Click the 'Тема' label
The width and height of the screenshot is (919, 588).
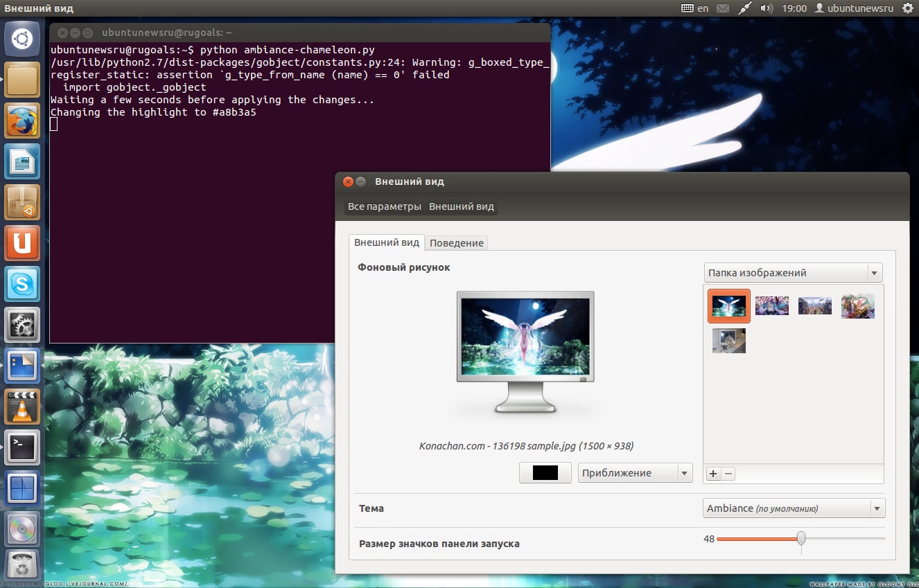pos(371,508)
